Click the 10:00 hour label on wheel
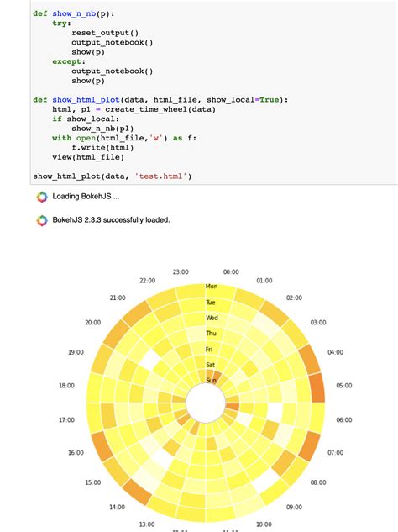This screenshot has height=532, width=398. 264,524
